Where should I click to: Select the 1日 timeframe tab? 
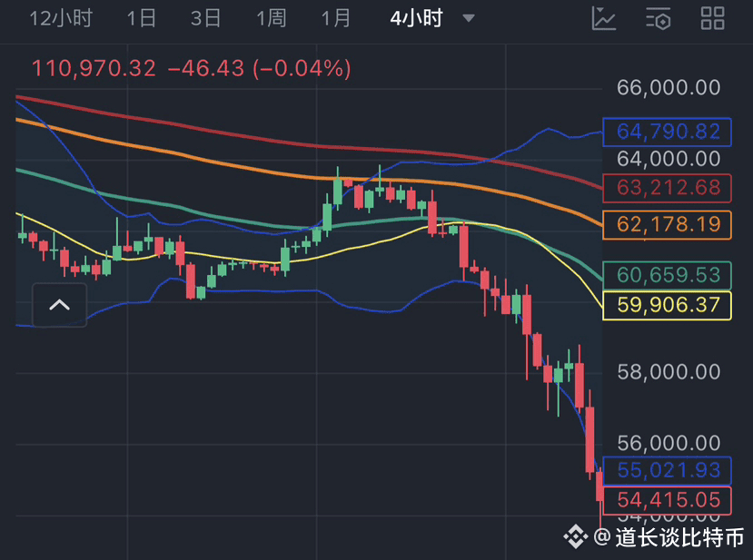click(142, 18)
